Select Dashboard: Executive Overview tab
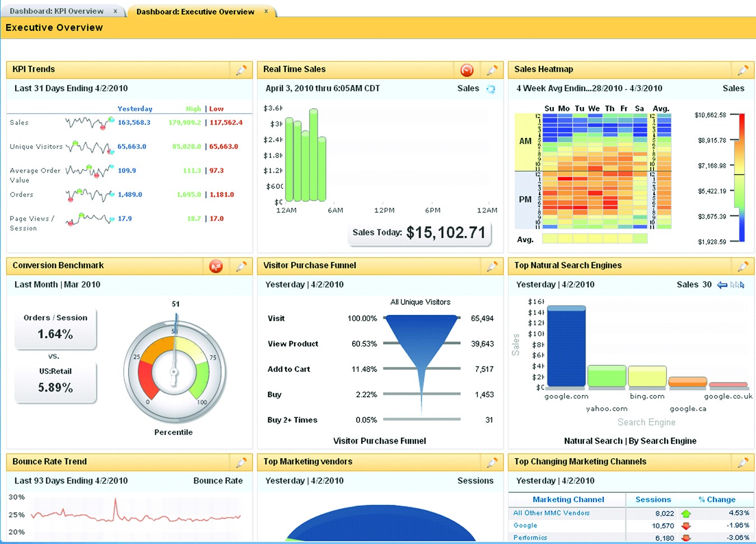Viewport: 756px width, 544px height. tap(195, 12)
